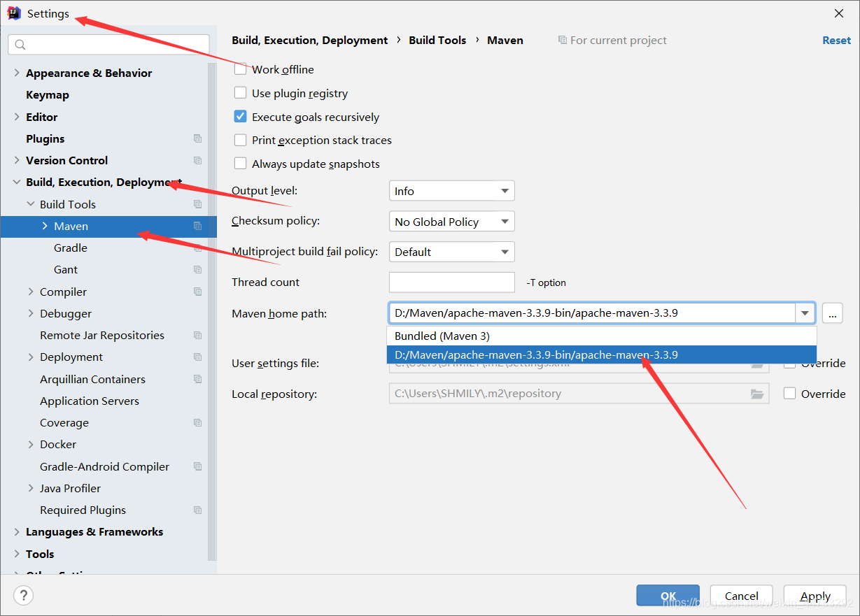
Task: Collapse the Build Tools node
Action: pyautogui.click(x=31, y=204)
